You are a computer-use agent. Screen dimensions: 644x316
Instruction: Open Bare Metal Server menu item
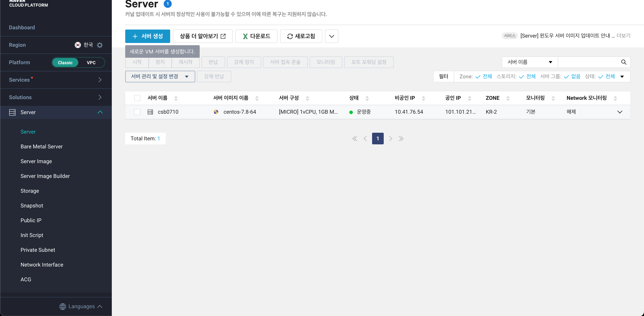[x=42, y=146]
